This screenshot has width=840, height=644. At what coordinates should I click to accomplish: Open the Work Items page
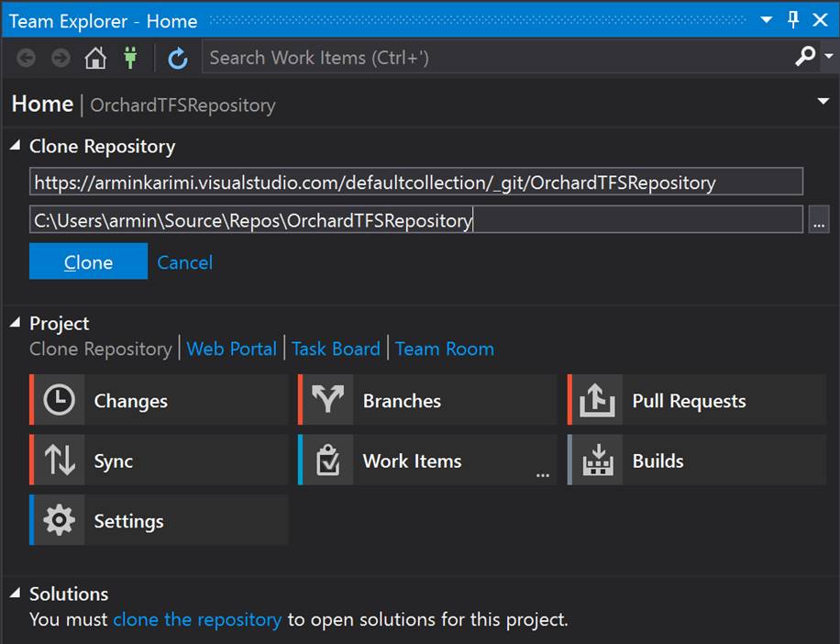[x=410, y=461]
